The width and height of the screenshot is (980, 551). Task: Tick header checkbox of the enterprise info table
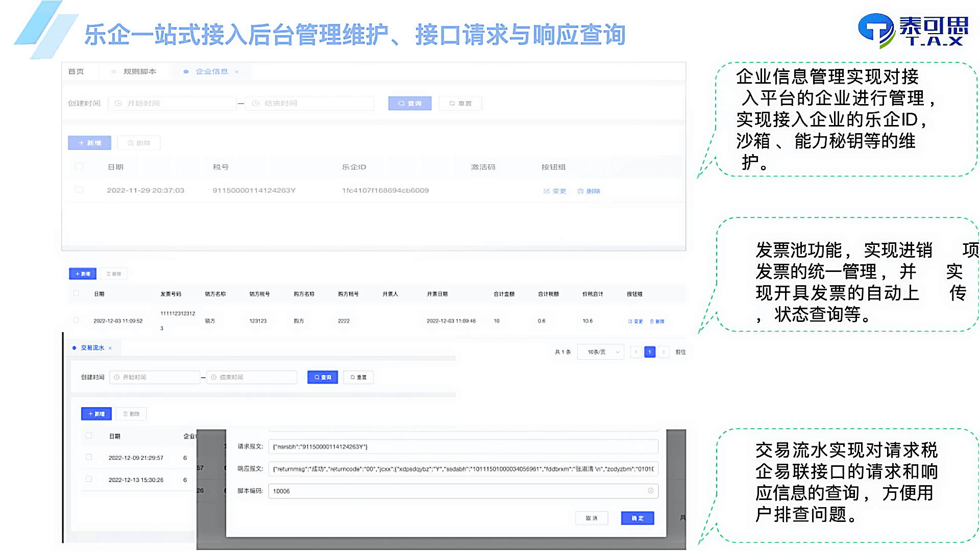pos(79,166)
